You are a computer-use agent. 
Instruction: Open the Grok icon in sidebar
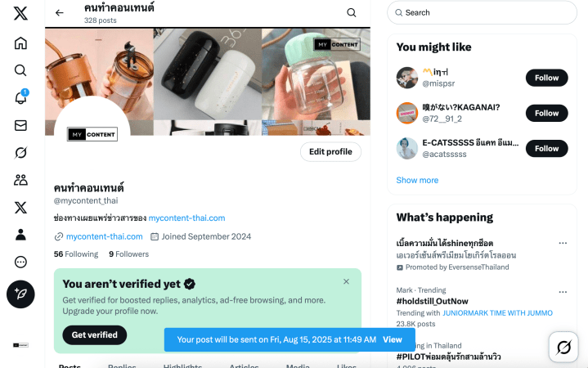[x=20, y=153]
